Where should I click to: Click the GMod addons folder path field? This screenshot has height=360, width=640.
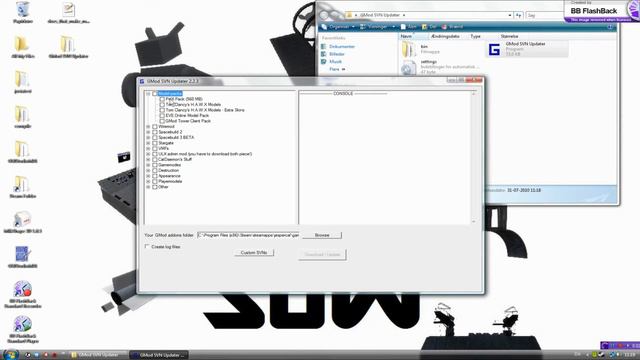248,235
